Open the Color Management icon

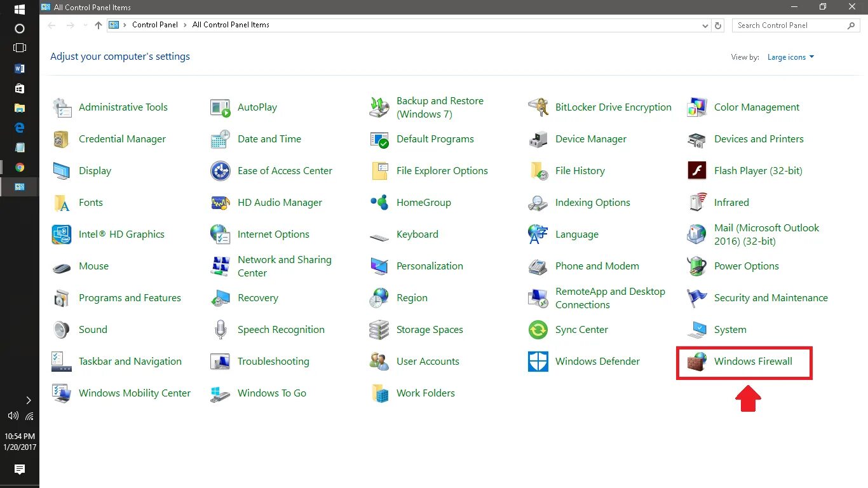[x=697, y=107]
